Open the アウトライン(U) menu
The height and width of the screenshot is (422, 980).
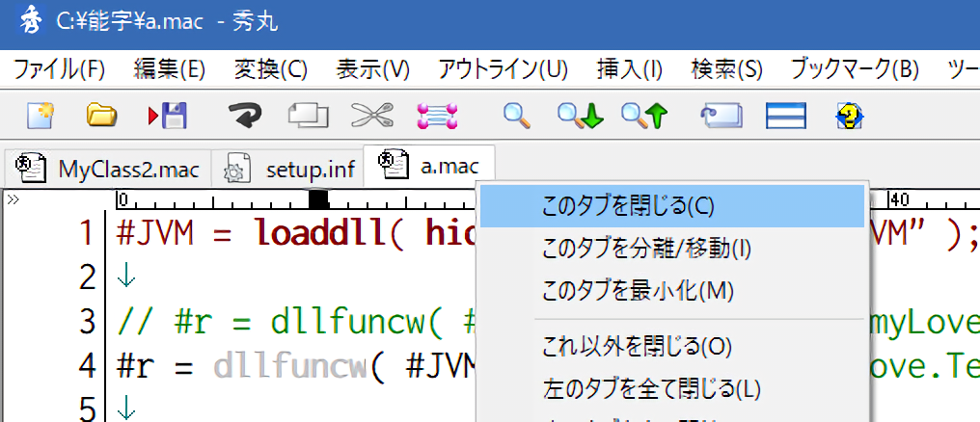click(503, 69)
